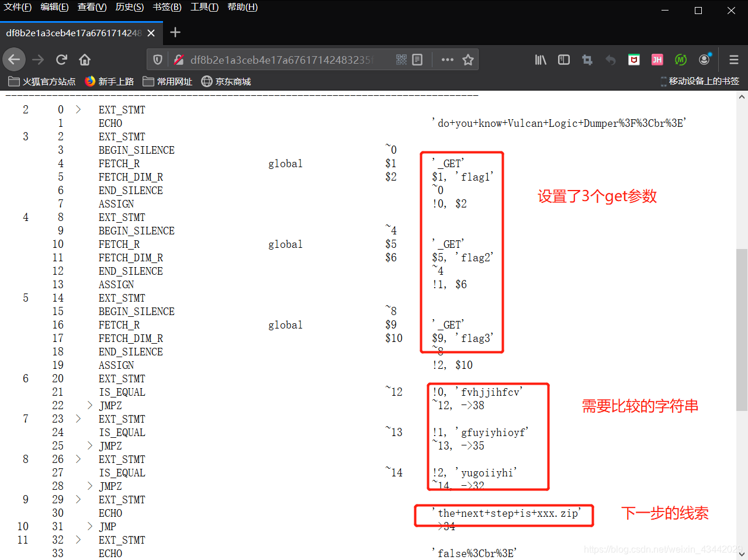The image size is (748, 560).
Task: Click the branch arrow beside opcode 0 EXT_STMT
Action: pyautogui.click(x=78, y=109)
